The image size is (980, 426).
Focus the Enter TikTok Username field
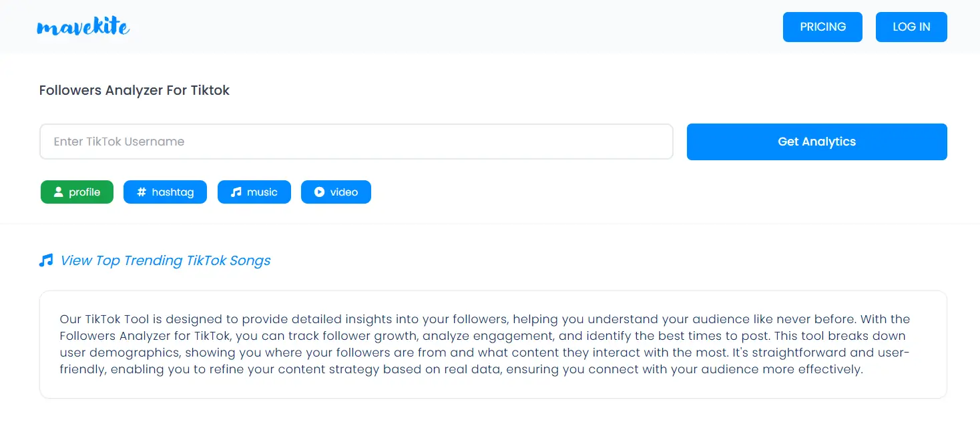click(x=356, y=142)
